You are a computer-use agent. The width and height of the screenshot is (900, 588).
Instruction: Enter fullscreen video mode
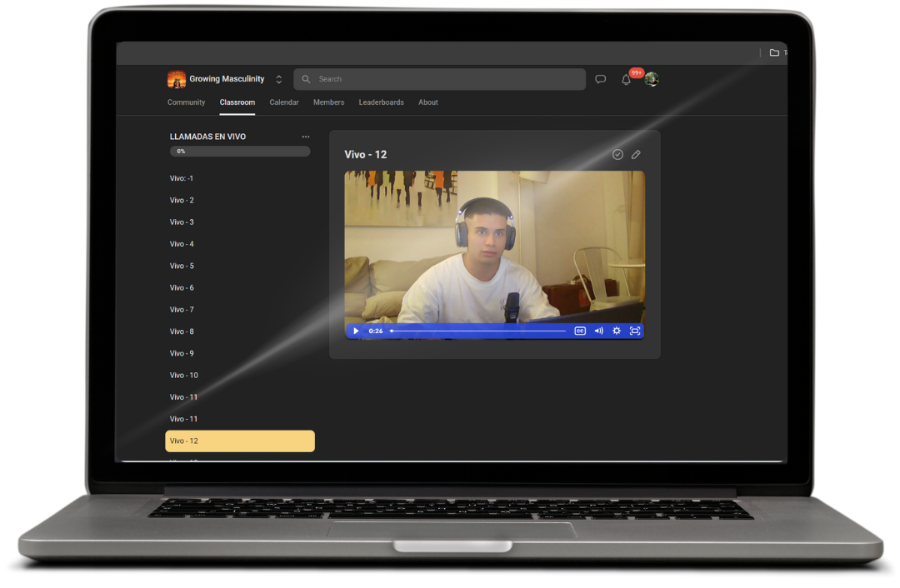click(x=635, y=331)
